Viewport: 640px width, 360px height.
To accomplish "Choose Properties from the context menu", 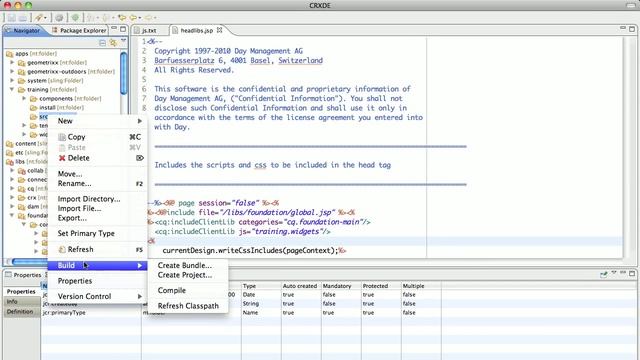I will tap(98, 281).
